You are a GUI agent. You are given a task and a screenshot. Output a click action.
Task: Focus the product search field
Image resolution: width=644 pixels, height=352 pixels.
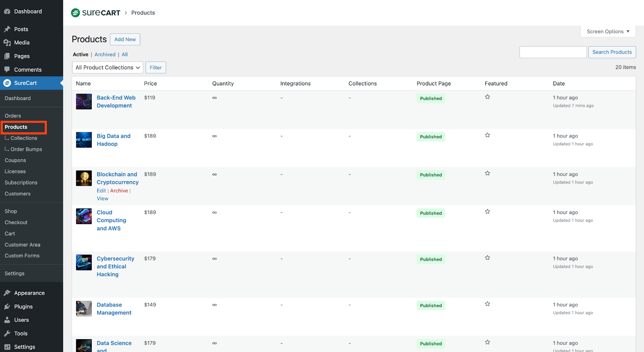[553, 52]
